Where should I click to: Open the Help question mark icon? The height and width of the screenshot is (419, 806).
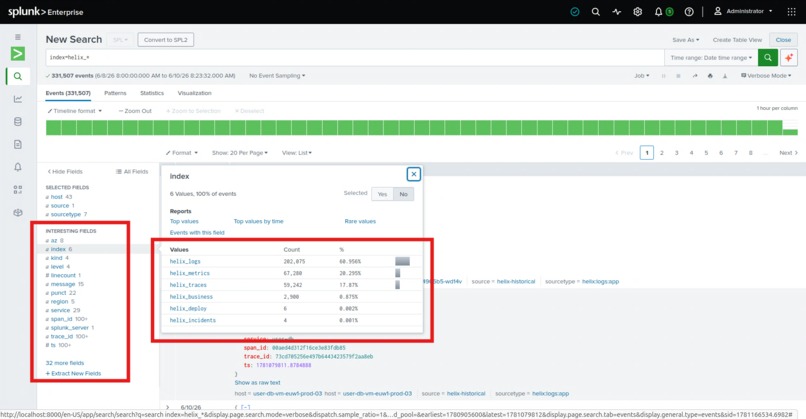pyautogui.click(x=689, y=11)
